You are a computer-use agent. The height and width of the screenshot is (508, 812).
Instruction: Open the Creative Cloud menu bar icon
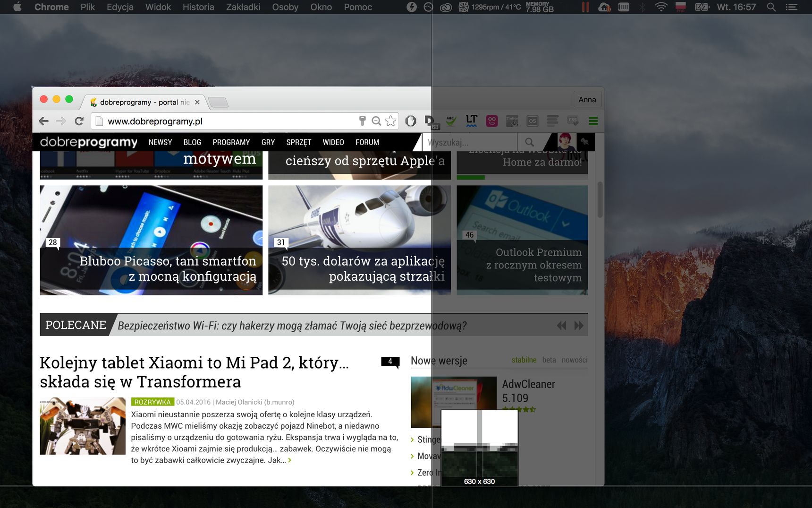446,7
